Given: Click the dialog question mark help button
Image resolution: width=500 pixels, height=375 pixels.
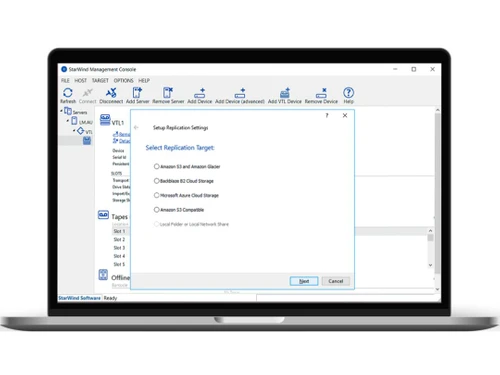Looking at the screenshot, I should [327, 115].
